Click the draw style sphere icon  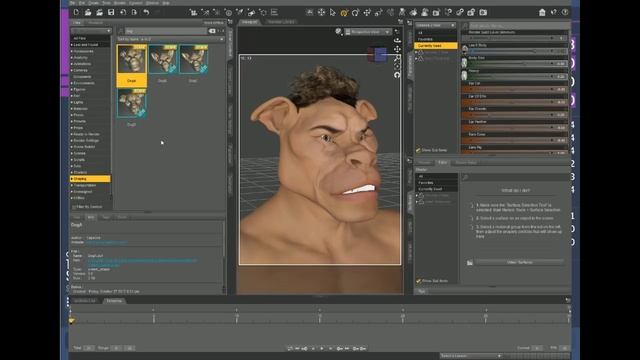coord(338,31)
